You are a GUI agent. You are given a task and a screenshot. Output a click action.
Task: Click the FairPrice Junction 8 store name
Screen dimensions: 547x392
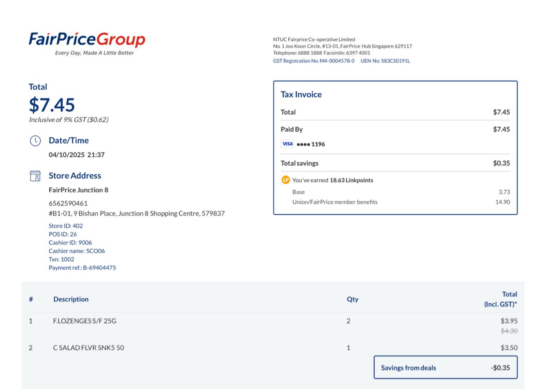click(x=78, y=190)
